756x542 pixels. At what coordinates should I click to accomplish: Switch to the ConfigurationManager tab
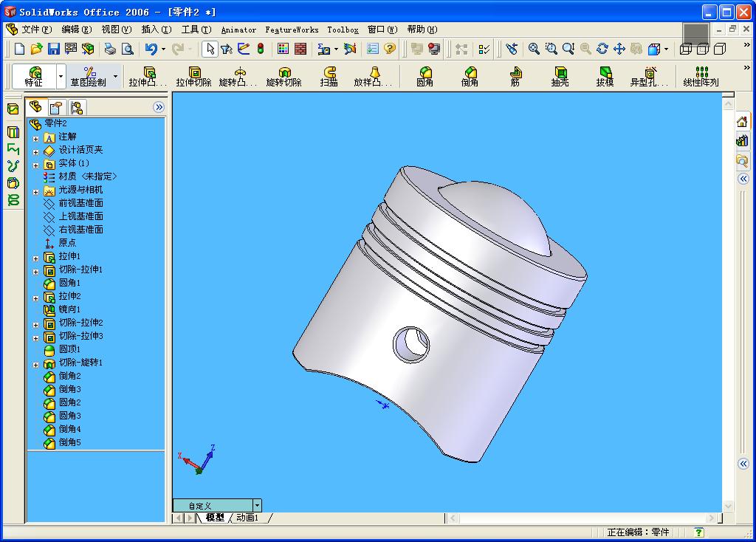click(77, 107)
